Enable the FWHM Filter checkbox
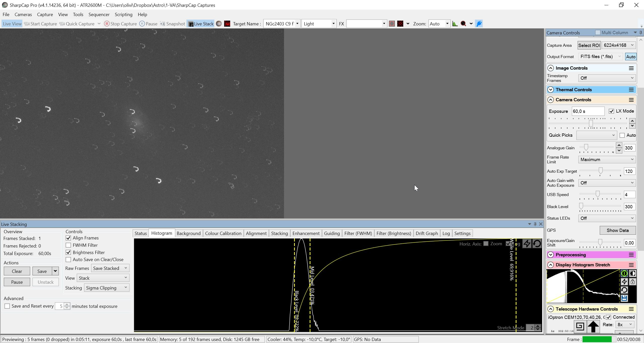 68,245
